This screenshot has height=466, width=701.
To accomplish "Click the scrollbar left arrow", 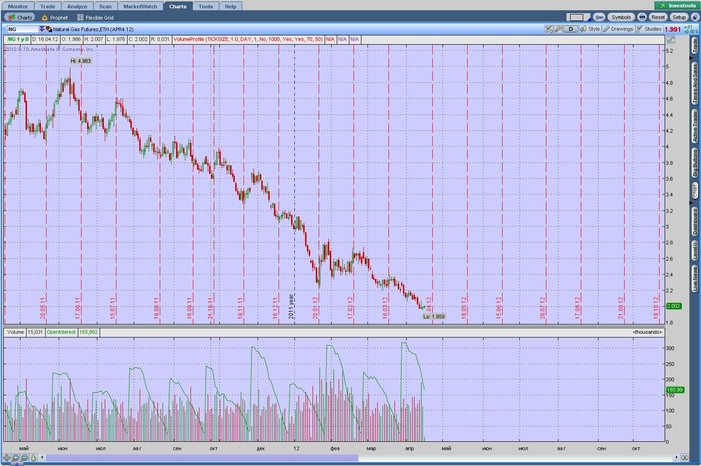I will [42, 458].
